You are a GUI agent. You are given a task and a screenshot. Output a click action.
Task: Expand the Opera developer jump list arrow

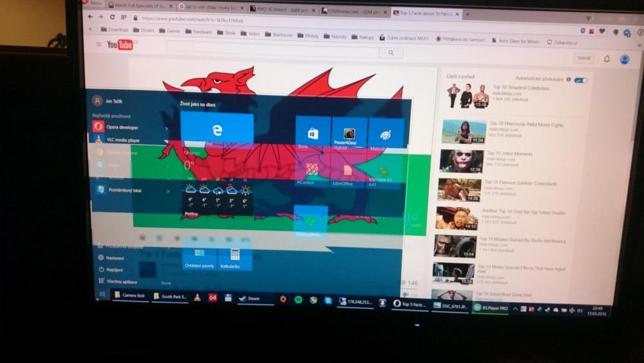pos(166,128)
